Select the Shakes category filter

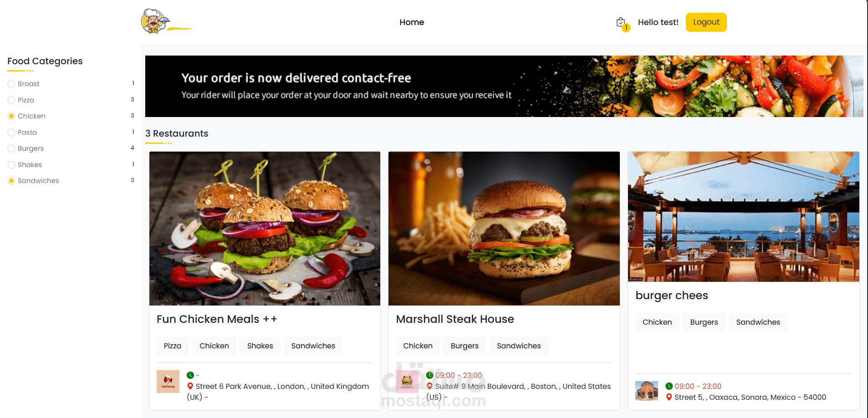click(11, 165)
